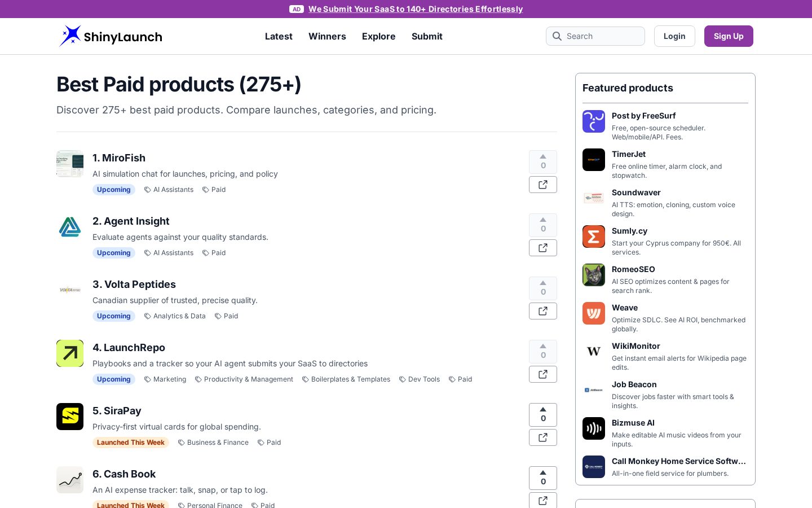The width and height of the screenshot is (812, 508).
Task: Open Post by FreeSurf featured title
Action: tap(643, 116)
